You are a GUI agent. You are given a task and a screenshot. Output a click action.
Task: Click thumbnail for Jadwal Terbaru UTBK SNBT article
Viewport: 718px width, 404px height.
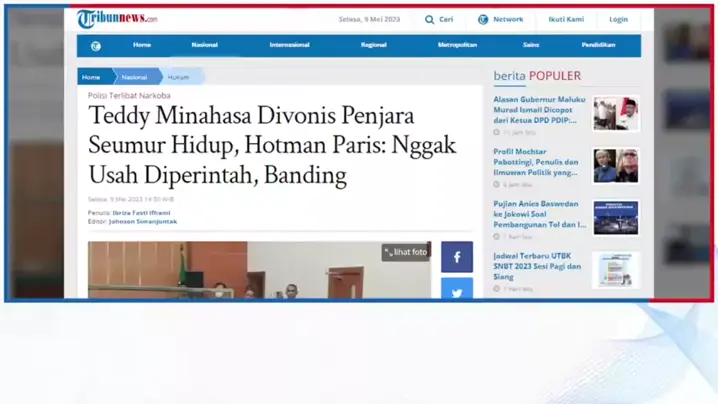(x=615, y=270)
